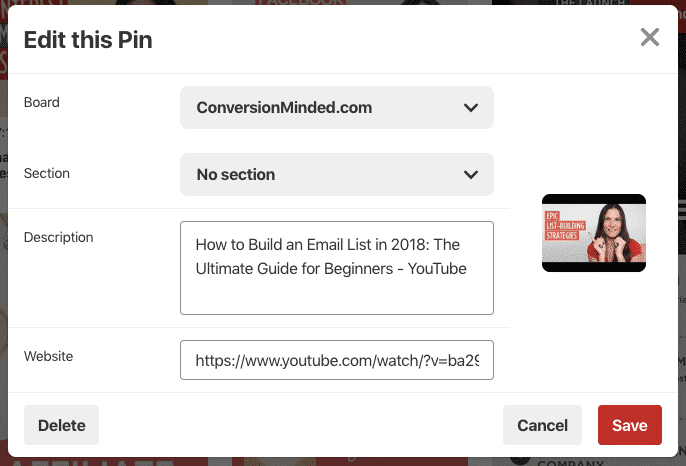Save the Pin changes
The image size is (686, 466).
(x=630, y=425)
